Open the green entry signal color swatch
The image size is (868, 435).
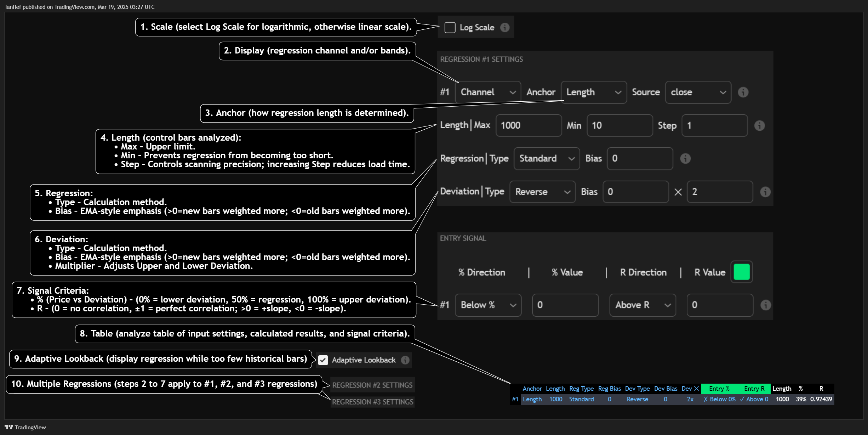[742, 272]
